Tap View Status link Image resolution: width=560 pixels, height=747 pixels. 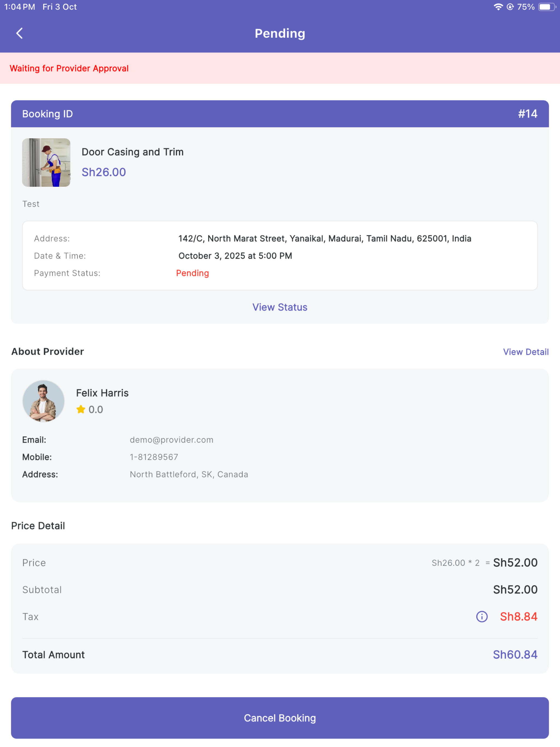[280, 307]
